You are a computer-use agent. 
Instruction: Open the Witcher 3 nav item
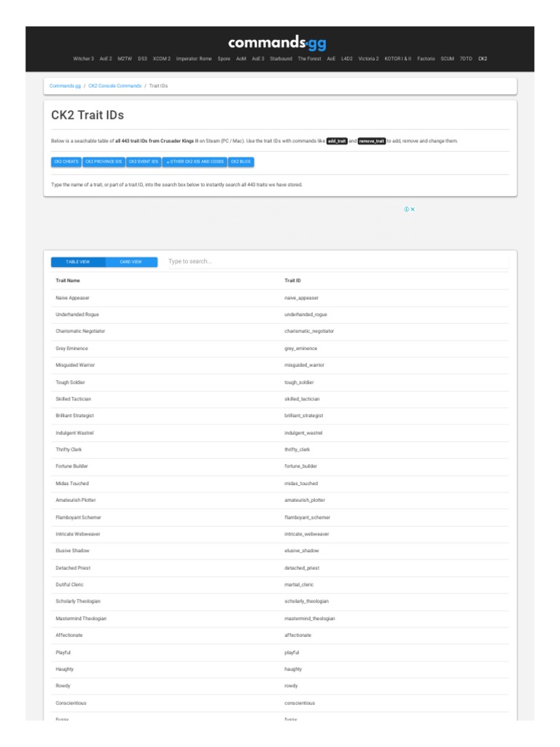(83, 58)
